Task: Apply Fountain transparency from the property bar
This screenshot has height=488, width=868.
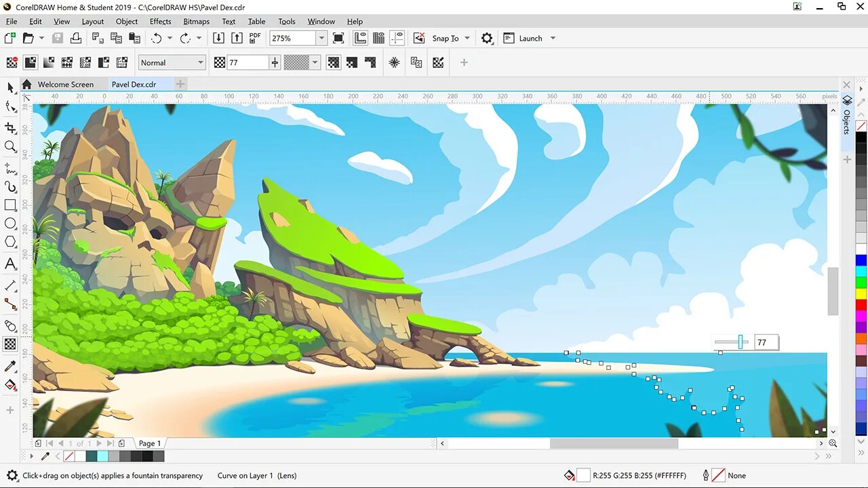Action: (x=48, y=62)
